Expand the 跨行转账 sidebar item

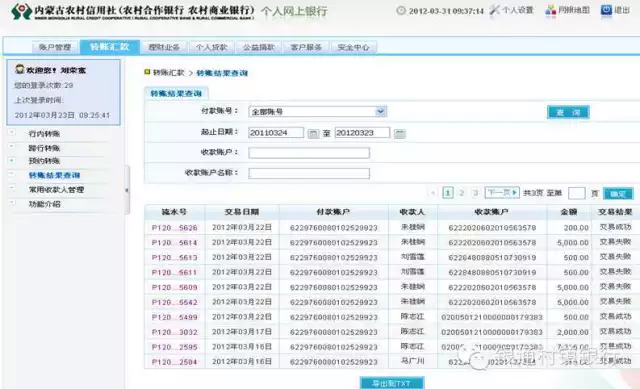tap(11, 146)
